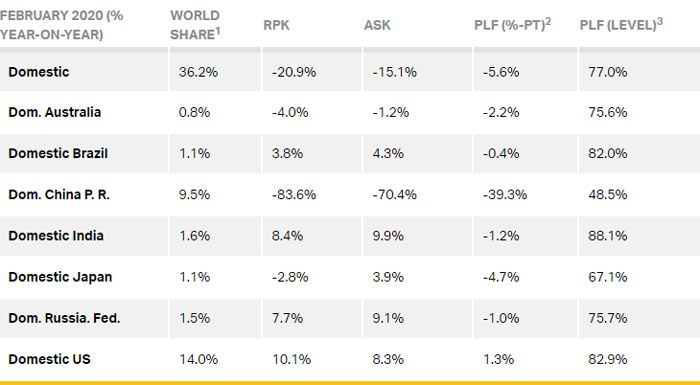Image resolution: width=700 pixels, height=385 pixels.
Task: Select the Domestic Japan row label
Action: point(60,277)
